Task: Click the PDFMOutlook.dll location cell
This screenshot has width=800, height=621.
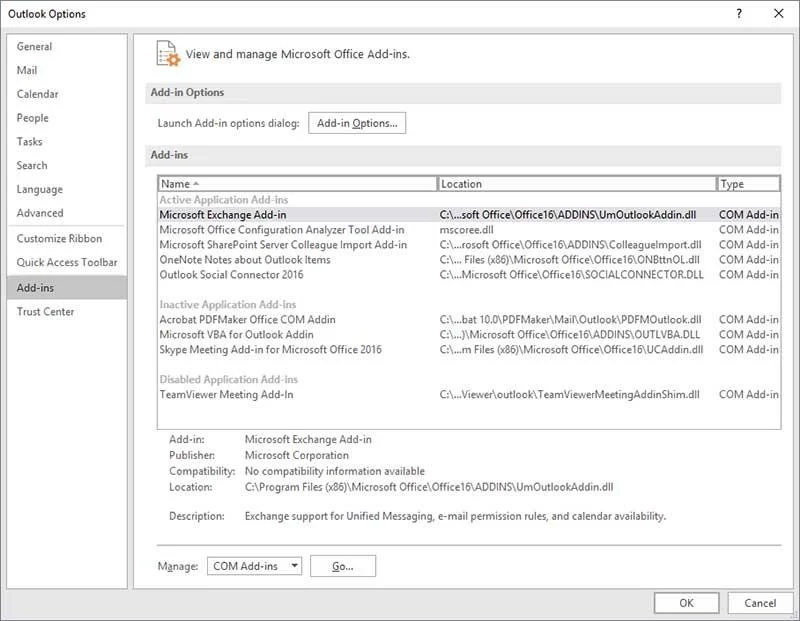Action: coord(570,319)
